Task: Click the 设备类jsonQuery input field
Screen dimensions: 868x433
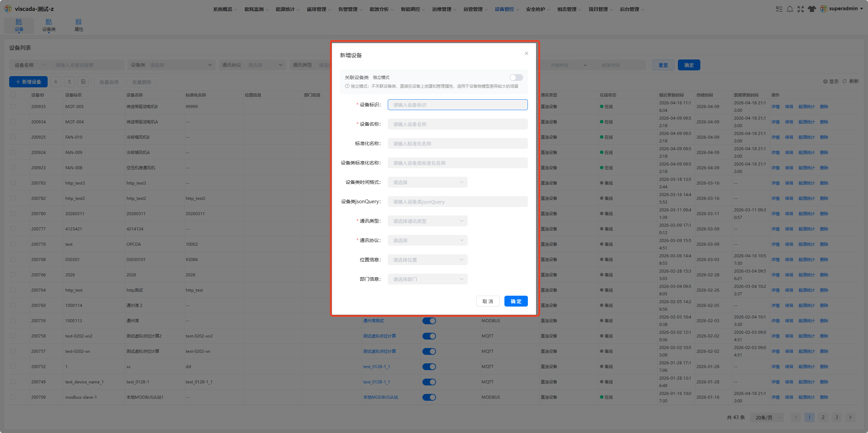Action: (x=457, y=202)
